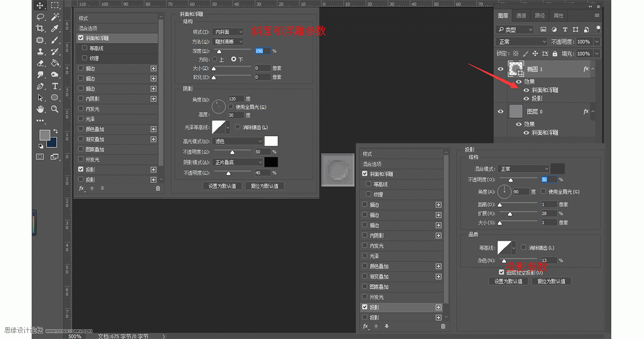Select the 上 direction radio button
Viewport: 644px width, 339px height.
[x=215, y=59]
